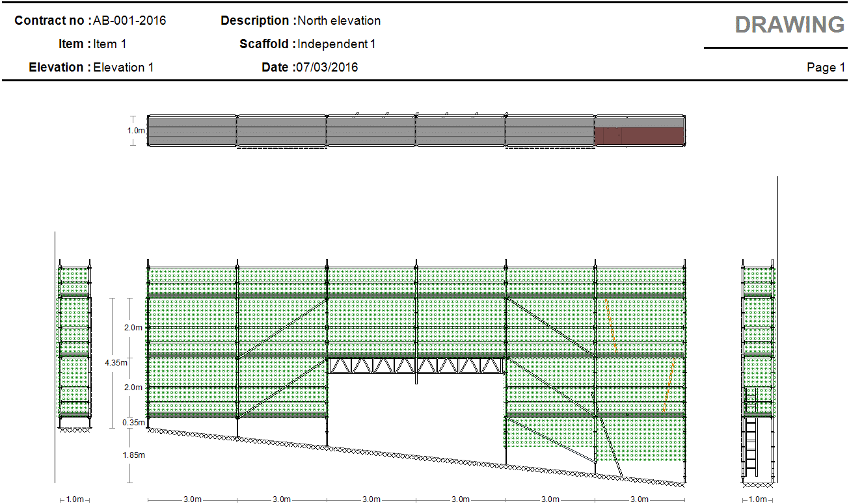Click the 'Description :' label
Image resolution: width=849 pixels, height=504 pixels.
pos(258,21)
